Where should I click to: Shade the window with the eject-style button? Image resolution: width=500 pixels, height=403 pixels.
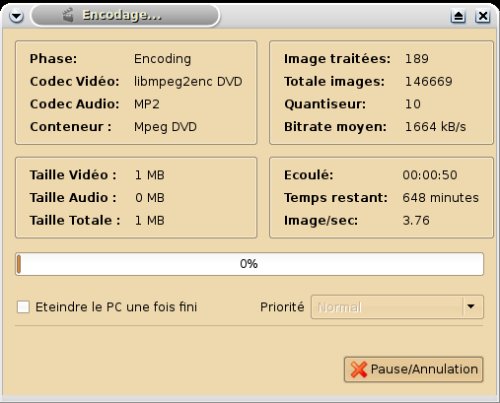(x=458, y=16)
